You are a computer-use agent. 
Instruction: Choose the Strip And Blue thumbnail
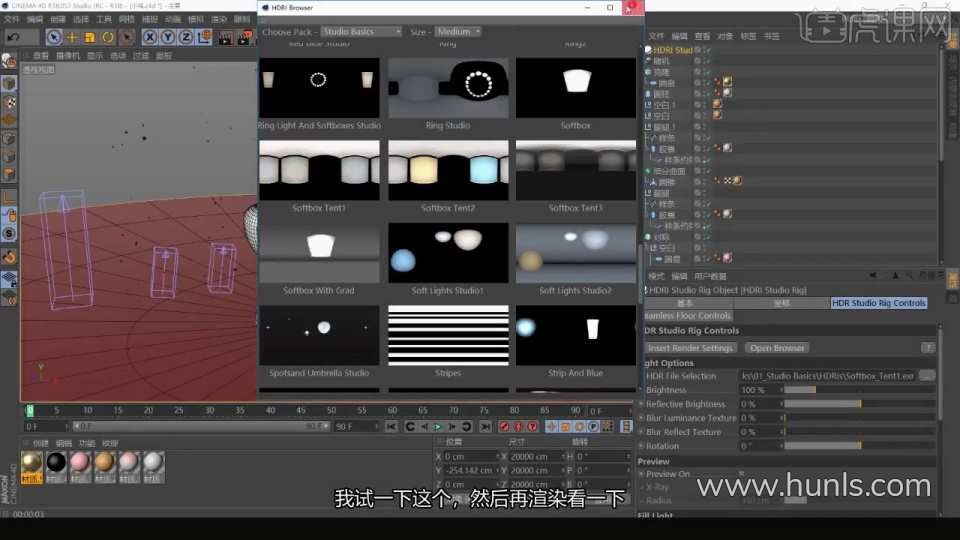coord(576,336)
